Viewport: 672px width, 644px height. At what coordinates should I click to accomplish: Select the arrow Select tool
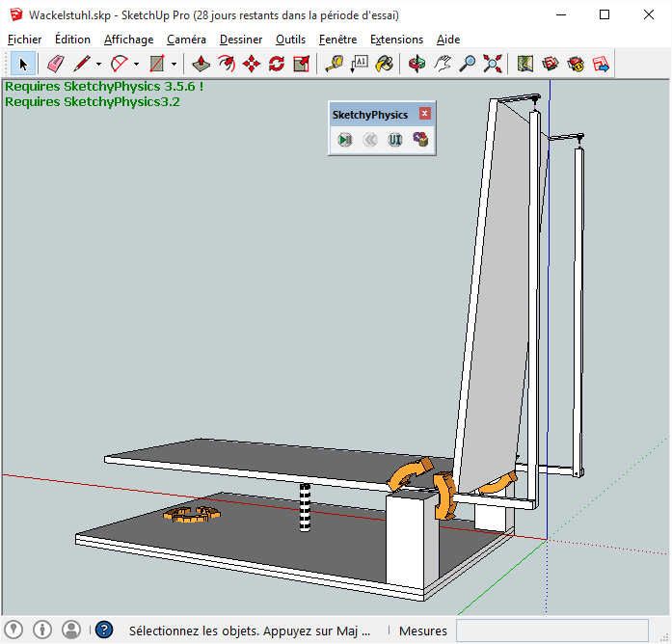23,64
